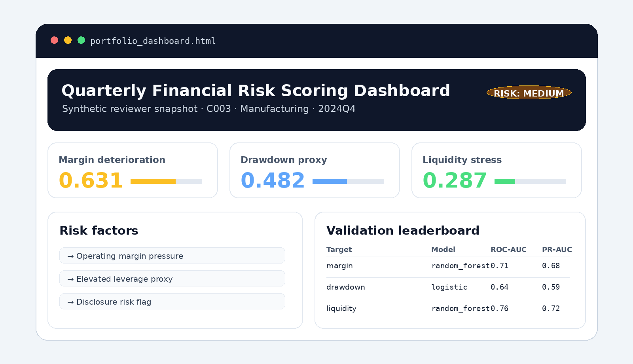Click random_forest in the margin row
The width and height of the screenshot is (633, 364).
461,266
